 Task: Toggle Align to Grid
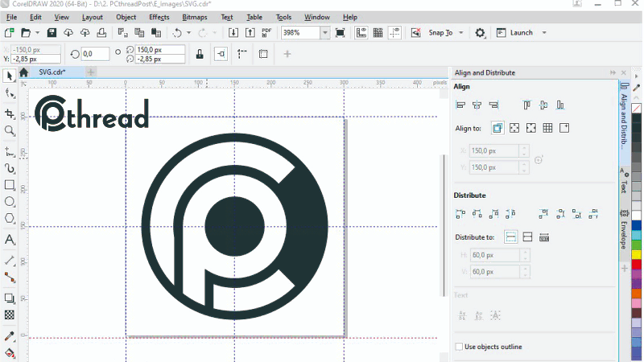click(547, 128)
